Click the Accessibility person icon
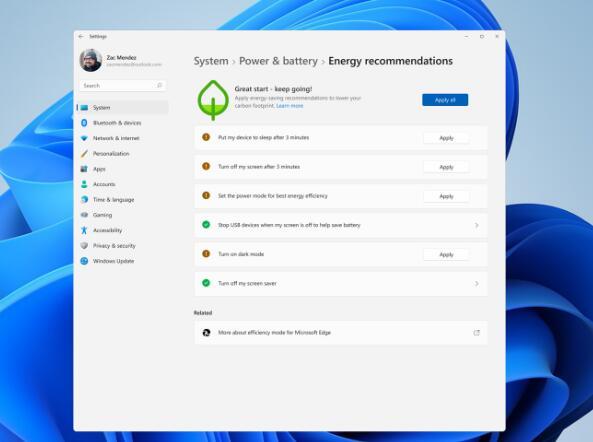The height and width of the screenshot is (442, 593). 84,230
